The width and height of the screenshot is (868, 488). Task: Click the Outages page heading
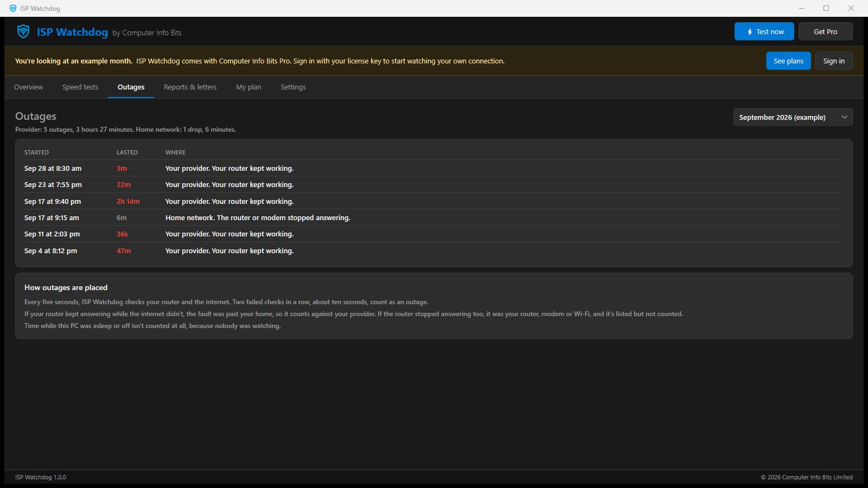coord(36,116)
